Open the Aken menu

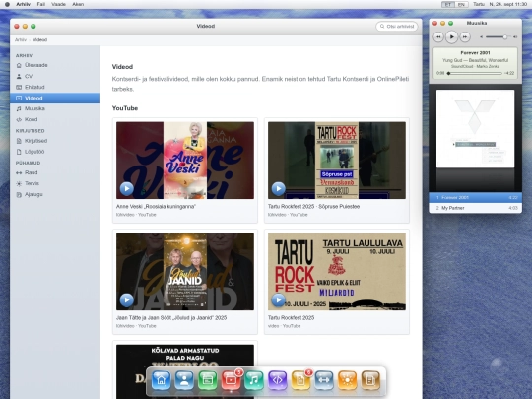pos(78,4)
